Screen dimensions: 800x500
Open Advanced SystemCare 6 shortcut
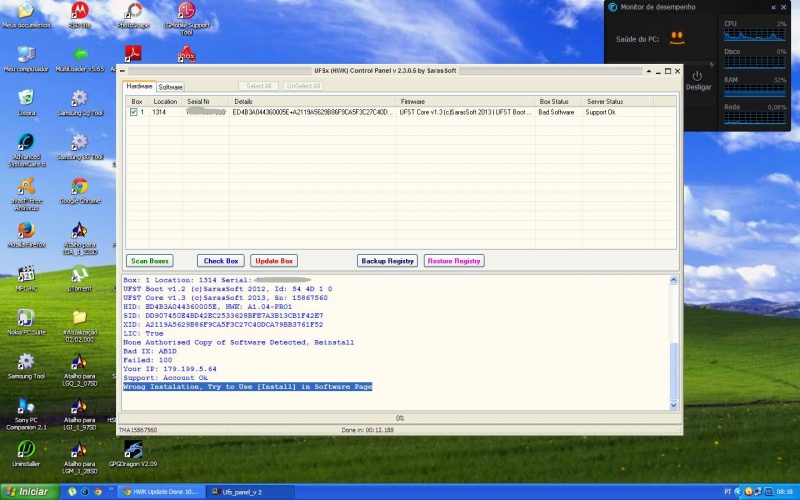(x=26, y=150)
